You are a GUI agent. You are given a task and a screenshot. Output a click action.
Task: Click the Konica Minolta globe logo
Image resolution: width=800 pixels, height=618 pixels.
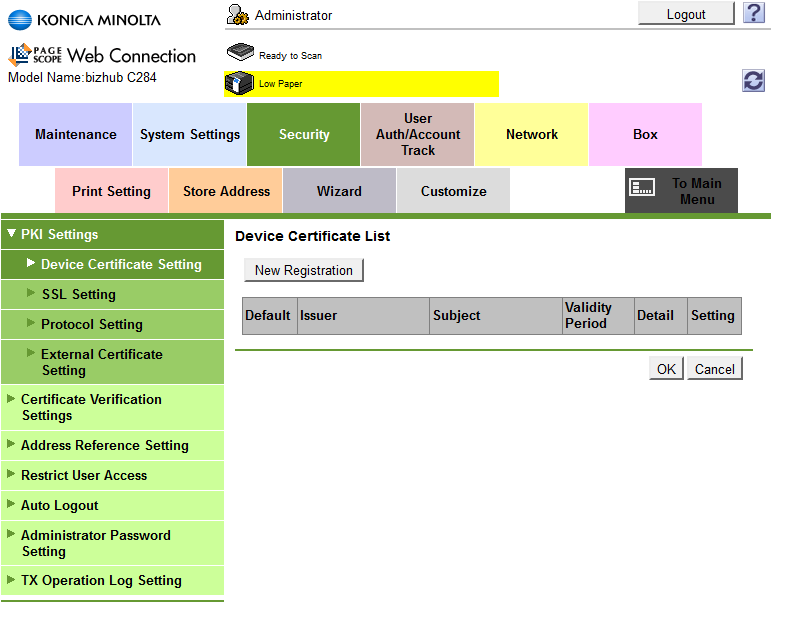click(x=18, y=19)
